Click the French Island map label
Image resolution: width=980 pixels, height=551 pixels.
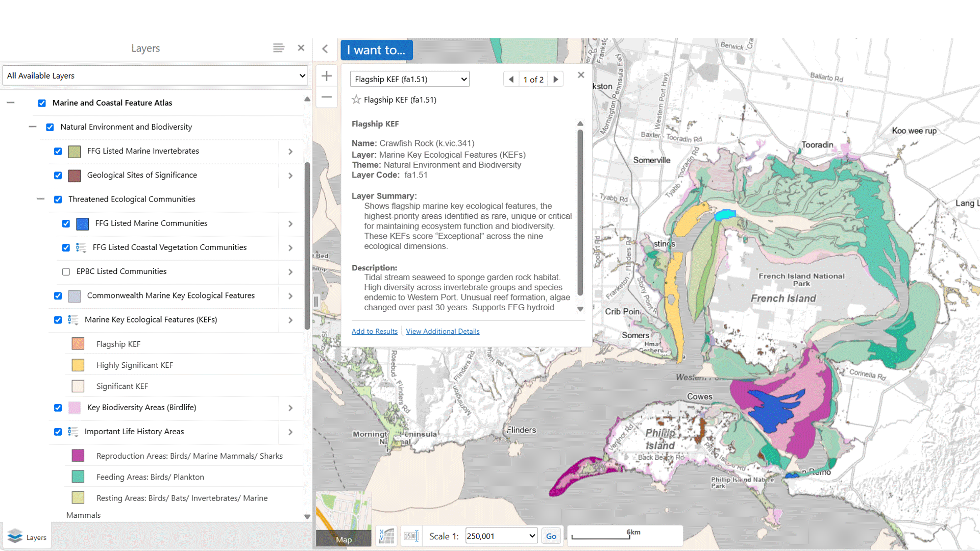pos(783,298)
